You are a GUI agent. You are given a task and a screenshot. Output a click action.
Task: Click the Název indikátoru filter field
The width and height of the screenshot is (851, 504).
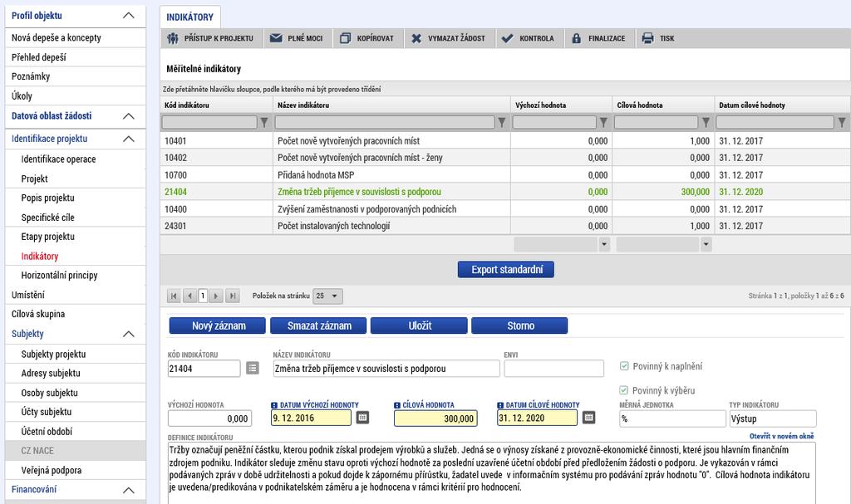(385, 123)
